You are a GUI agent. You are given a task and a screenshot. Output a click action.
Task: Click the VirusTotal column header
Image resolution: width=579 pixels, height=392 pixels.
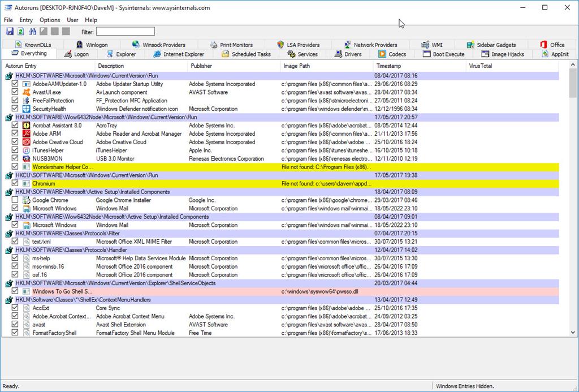(x=512, y=66)
